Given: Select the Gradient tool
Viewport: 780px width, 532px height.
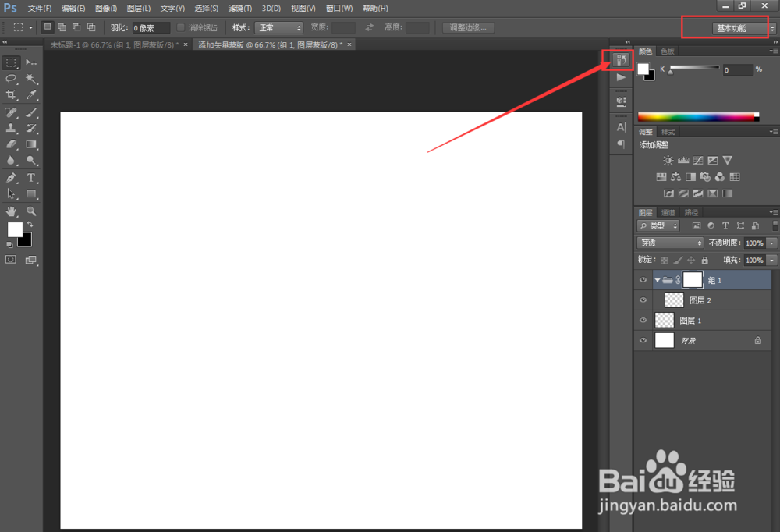Looking at the screenshot, I should (31, 144).
